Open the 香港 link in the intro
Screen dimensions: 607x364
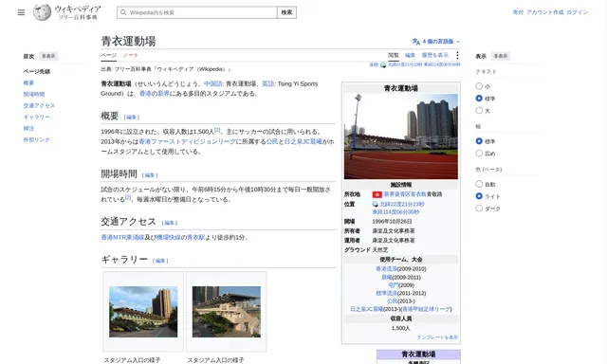tap(145, 94)
